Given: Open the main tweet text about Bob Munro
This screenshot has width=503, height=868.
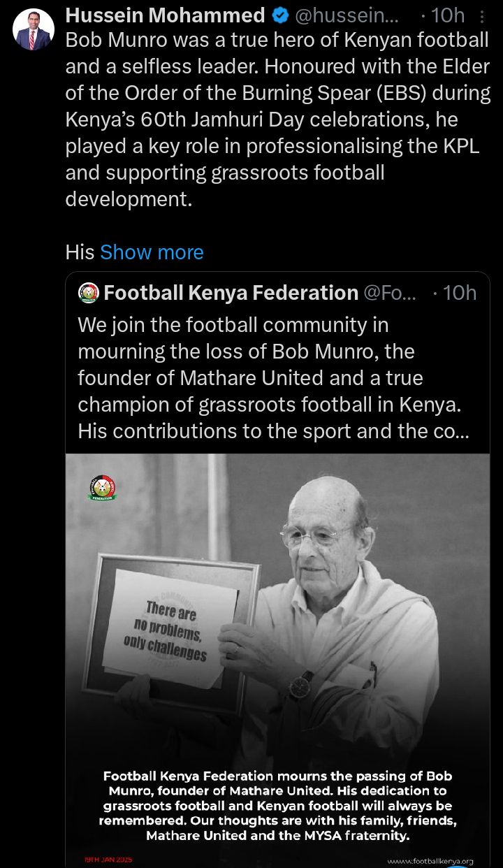Looking at the screenshot, I should coord(277,119).
